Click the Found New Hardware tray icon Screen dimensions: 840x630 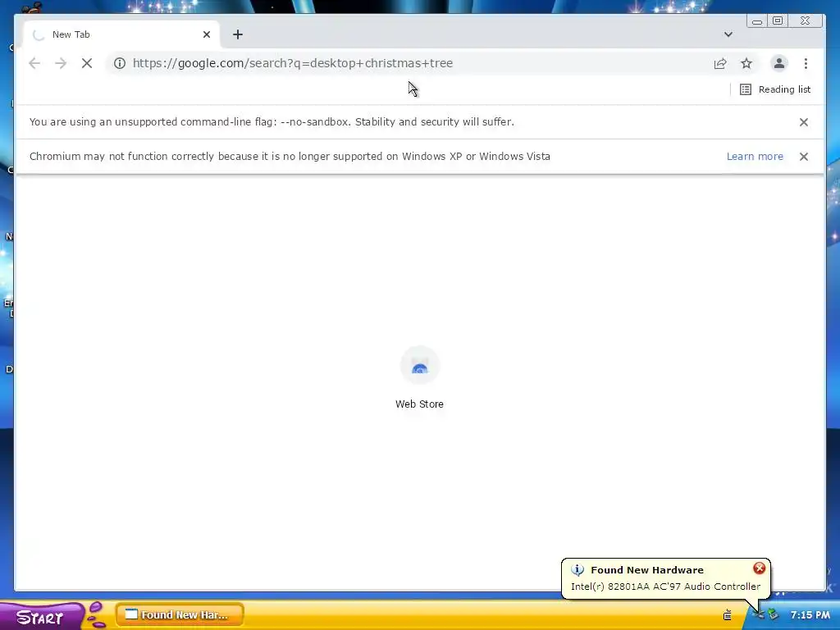758,614
